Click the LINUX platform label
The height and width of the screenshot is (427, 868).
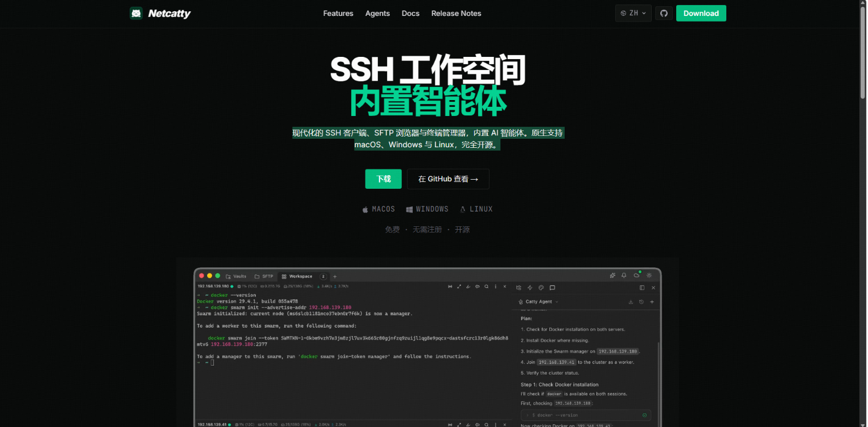tap(481, 209)
